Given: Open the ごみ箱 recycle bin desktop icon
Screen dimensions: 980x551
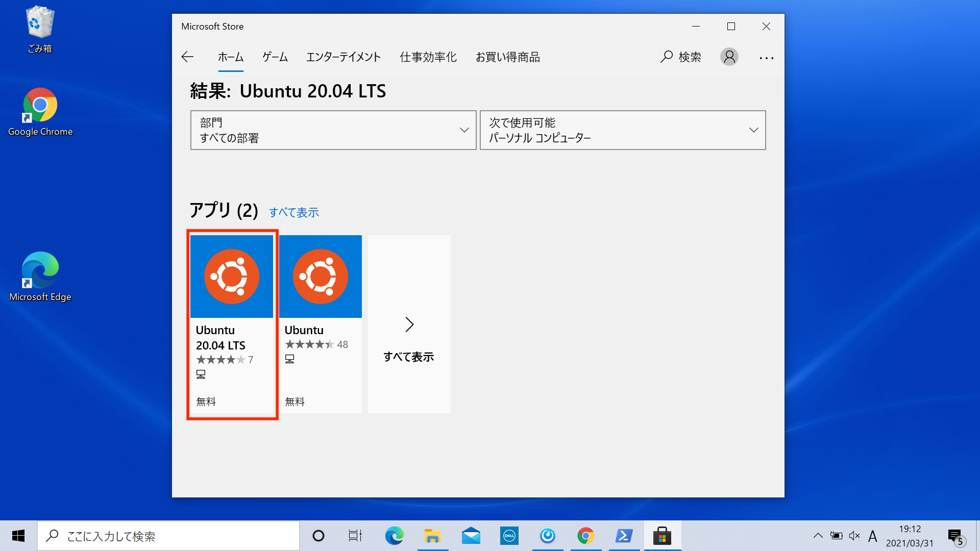Looking at the screenshot, I should 40,30.
